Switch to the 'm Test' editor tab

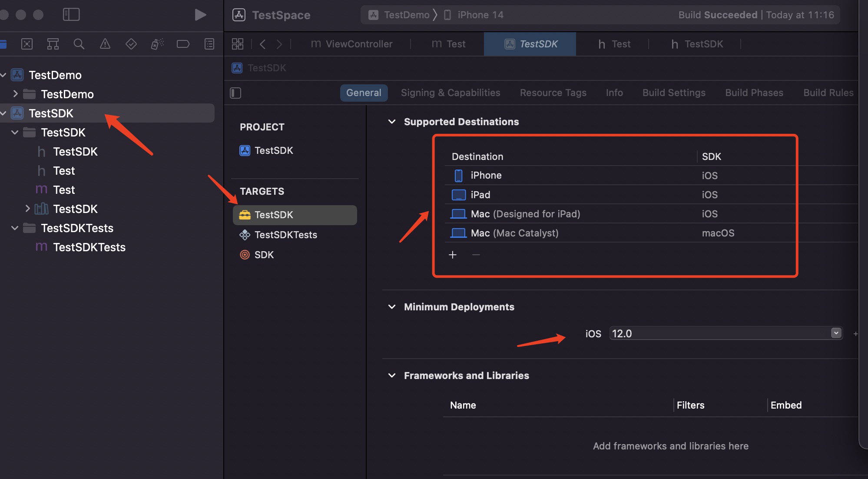pos(448,44)
